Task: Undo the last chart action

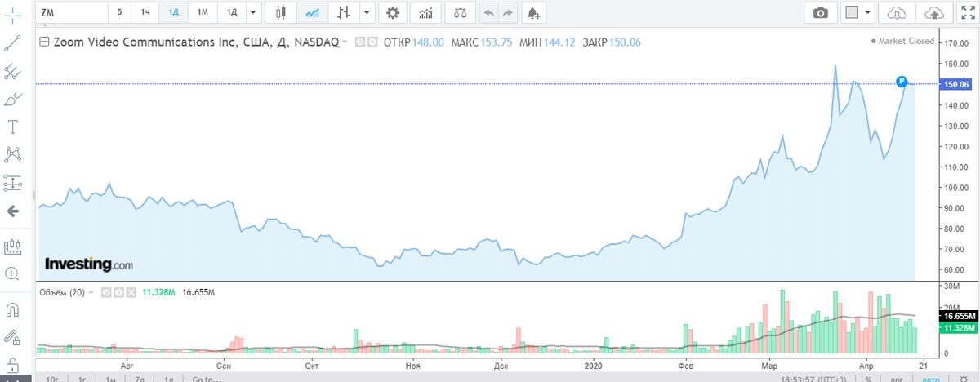Action: point(489,12)
